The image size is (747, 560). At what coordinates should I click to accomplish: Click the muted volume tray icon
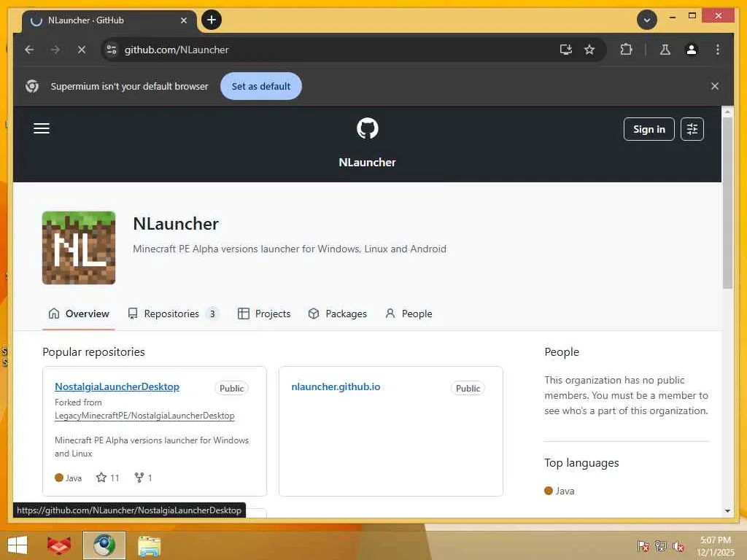[678, 546]
